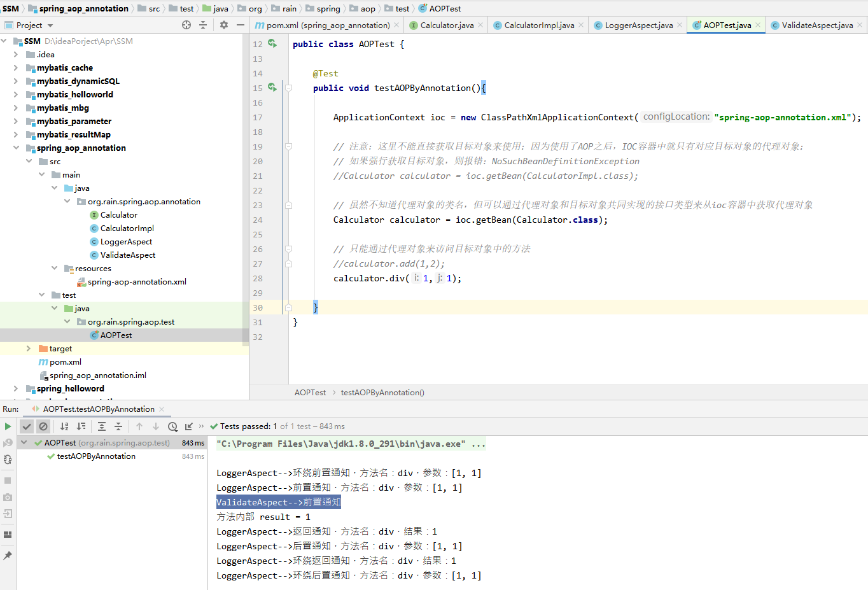Image resolution: width=868 pixels, height=590 pixels.
Task: Hide the Project tool window
Action: point(241,25)
